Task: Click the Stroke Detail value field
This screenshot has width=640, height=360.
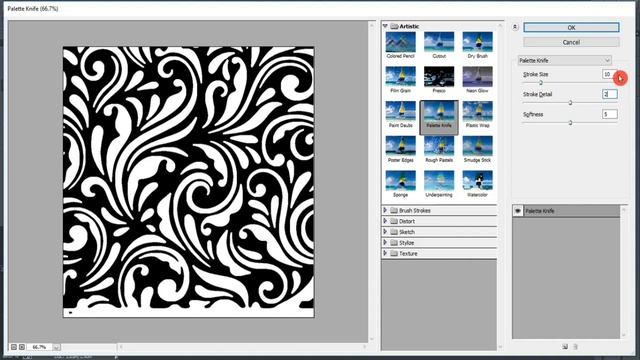Action: [x=609, y=94]
